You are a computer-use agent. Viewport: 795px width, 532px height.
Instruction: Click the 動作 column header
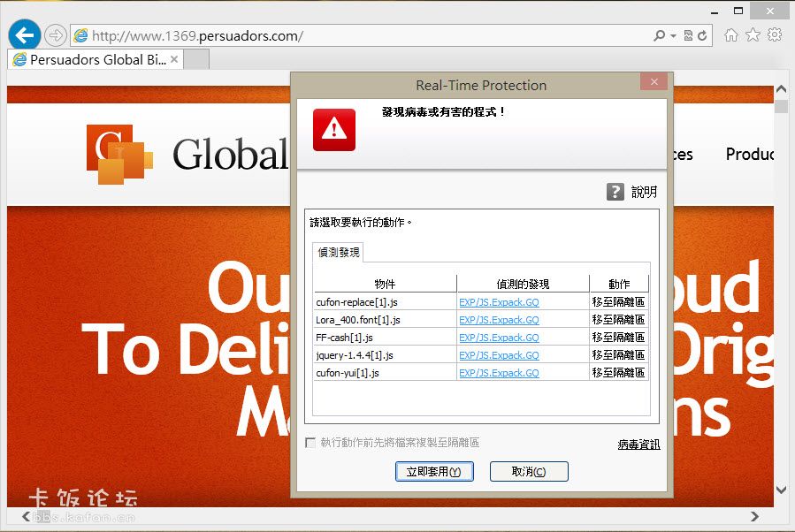tap(619, 284)
